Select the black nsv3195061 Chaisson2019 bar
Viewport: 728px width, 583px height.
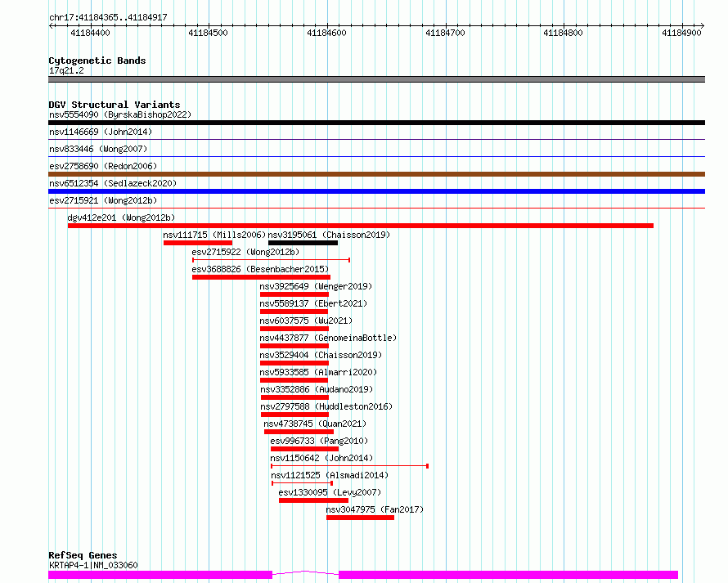(303, 243)
